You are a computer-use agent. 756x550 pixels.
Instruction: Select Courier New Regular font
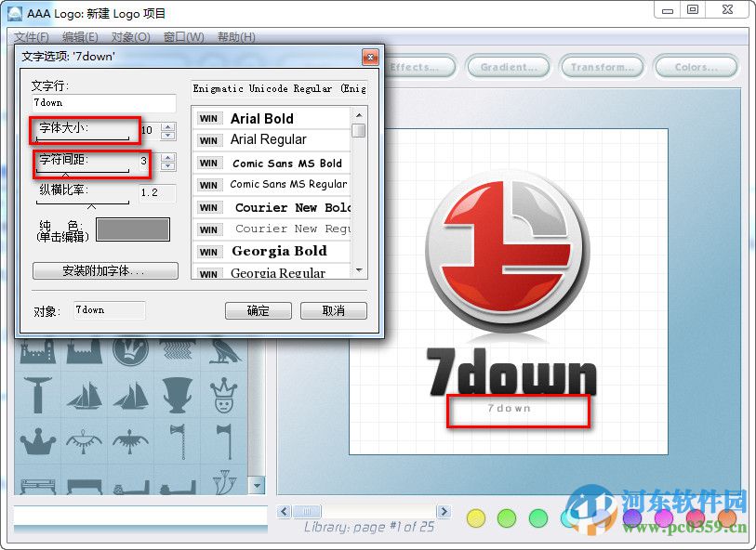point(272,229)
